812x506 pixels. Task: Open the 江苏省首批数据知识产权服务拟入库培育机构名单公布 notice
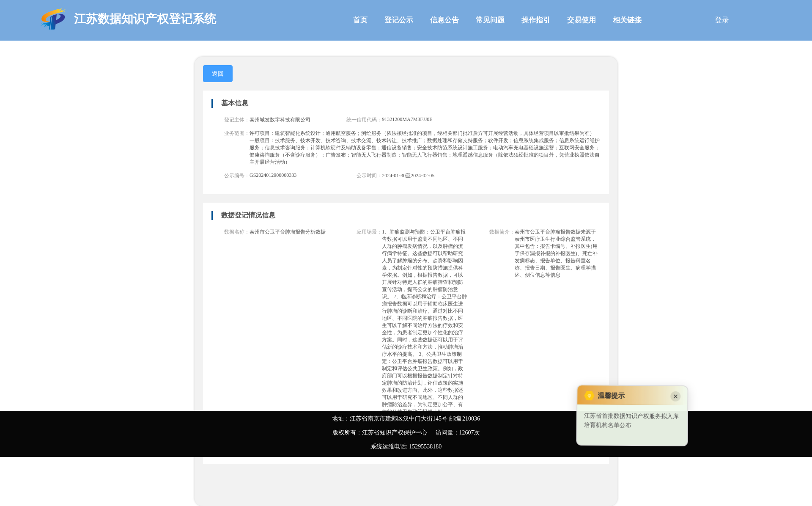click(x=631, y=421)
